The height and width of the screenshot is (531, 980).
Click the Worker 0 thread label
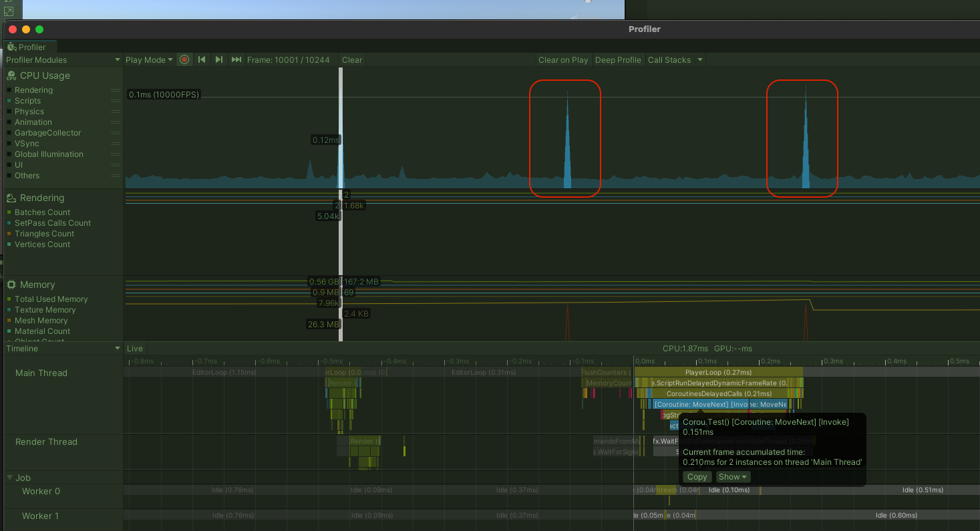(x=41, y=491)
